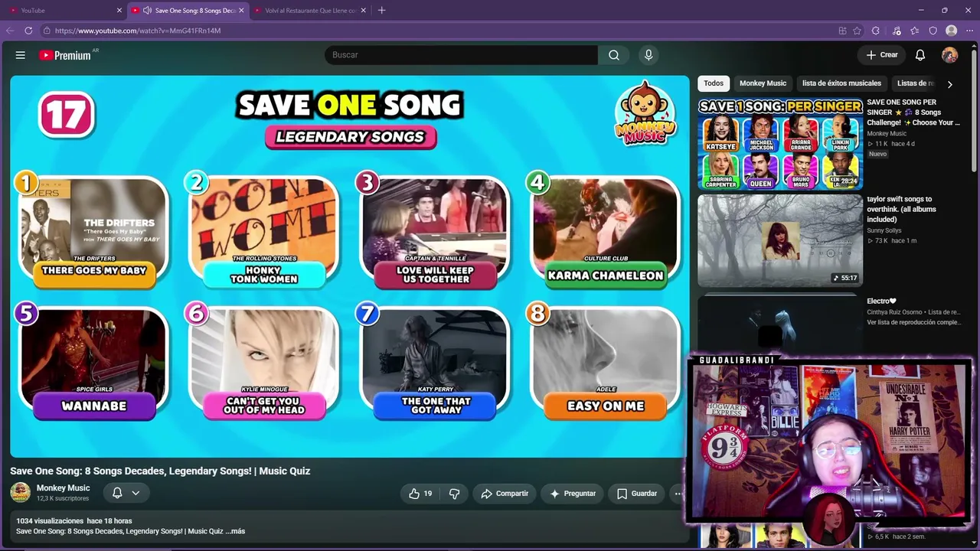
Task: Click Ver lista de reproducción completa
Action: pos(913,322)
